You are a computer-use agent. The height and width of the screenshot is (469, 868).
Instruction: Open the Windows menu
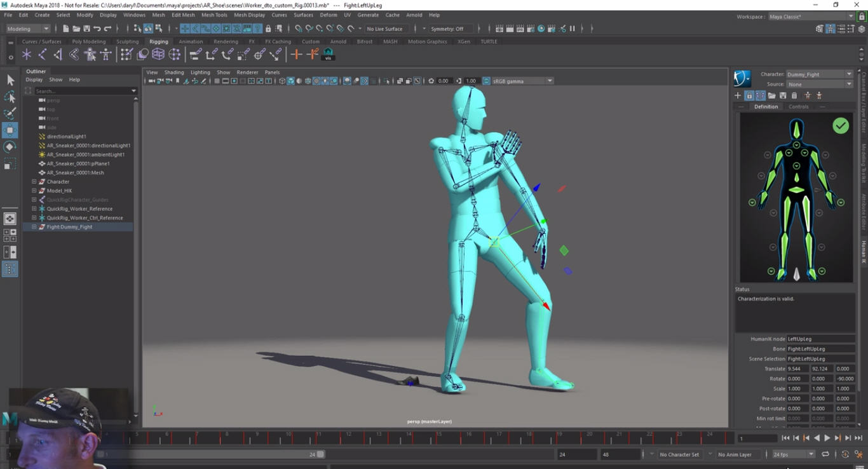click(x=134, y=15)
